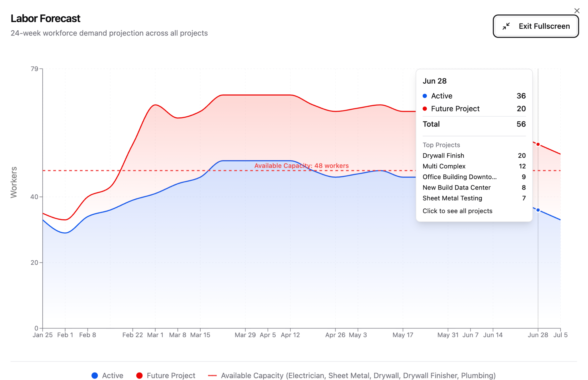Toggle the Active series in the legend
This screenshot has width=588, height=380.
coord(107,375)
